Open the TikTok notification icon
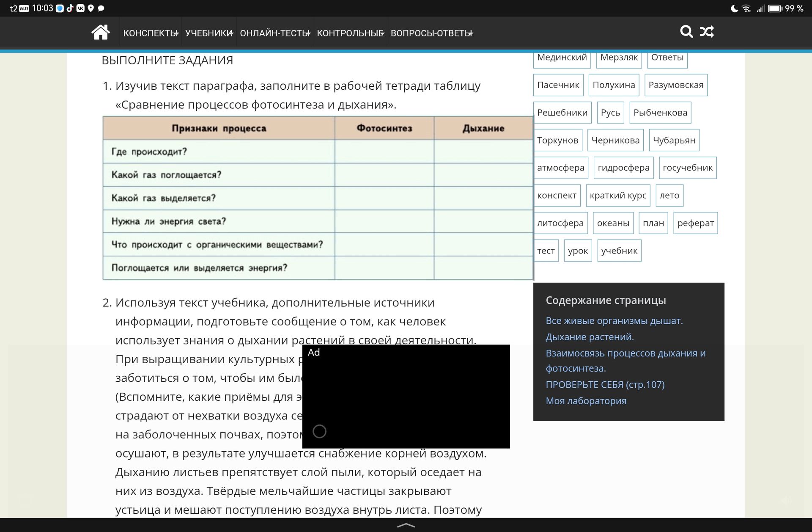This screenshot has height=532, width=812. [x=70, y=8]
